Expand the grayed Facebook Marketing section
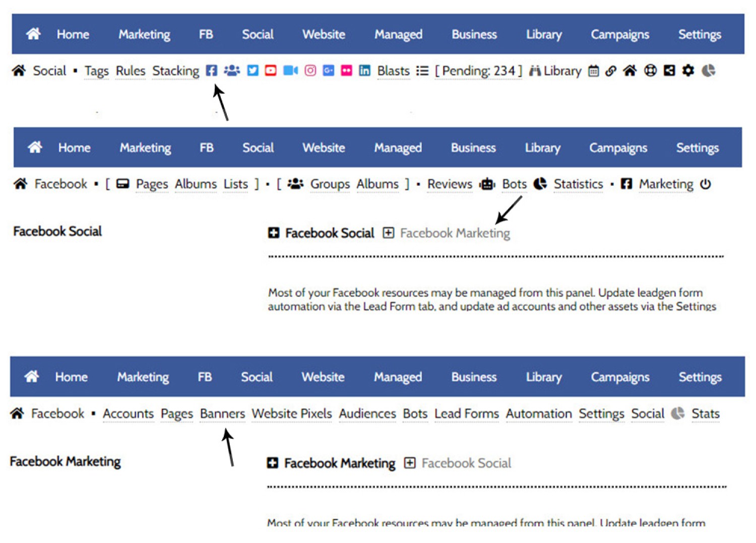 point(388,233)
